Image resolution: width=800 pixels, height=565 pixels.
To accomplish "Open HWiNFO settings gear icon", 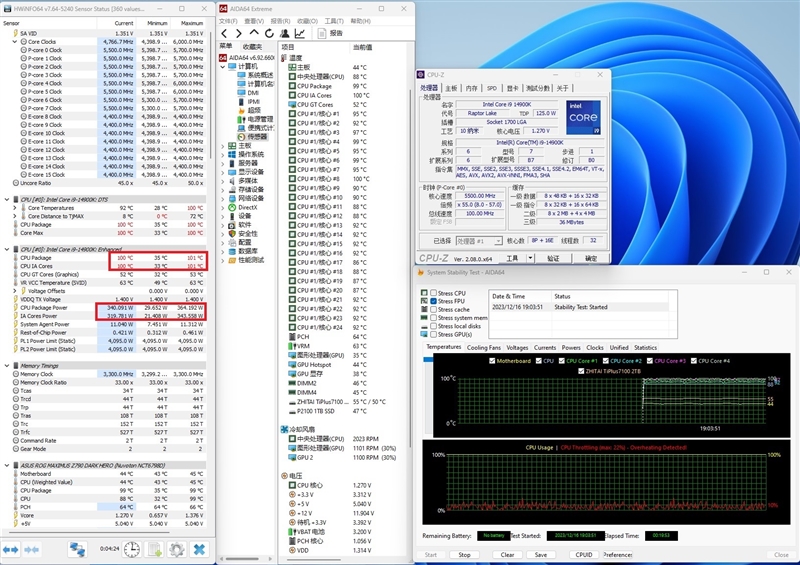I will [177, 550].
